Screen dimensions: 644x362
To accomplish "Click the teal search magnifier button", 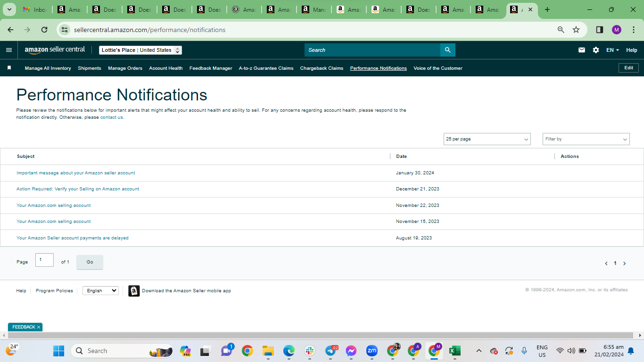I will [x=447, y=50].
